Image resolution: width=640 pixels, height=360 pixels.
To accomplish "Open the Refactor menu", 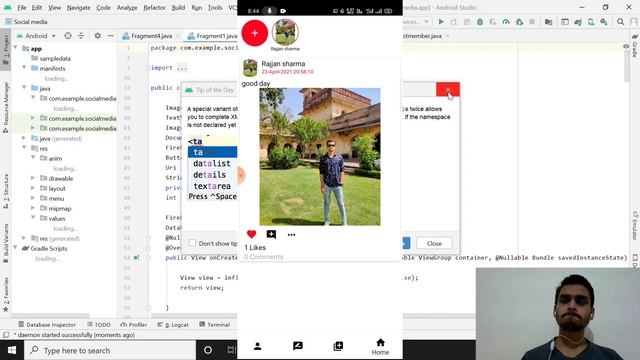I will [154, 7].
